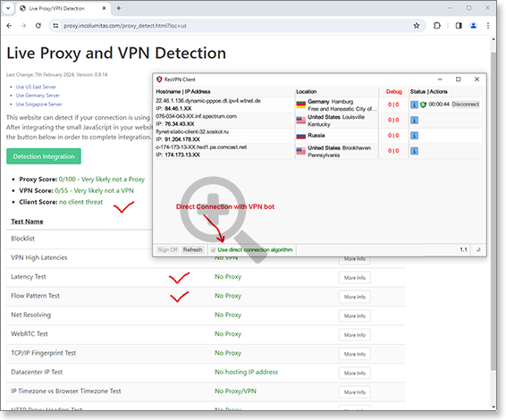Click the IP 84.46.1.XX entry

pos(173,108)
